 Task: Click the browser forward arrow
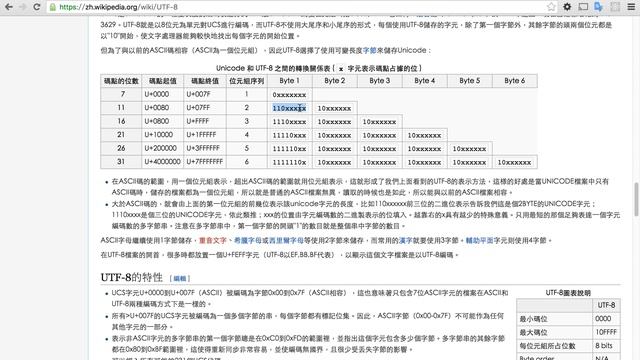[23, 7]
